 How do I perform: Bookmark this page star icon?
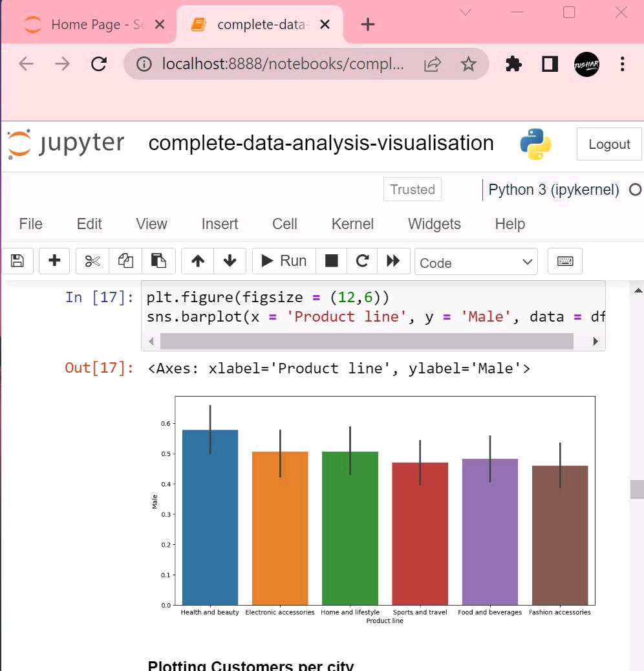[x=469, y=64]
